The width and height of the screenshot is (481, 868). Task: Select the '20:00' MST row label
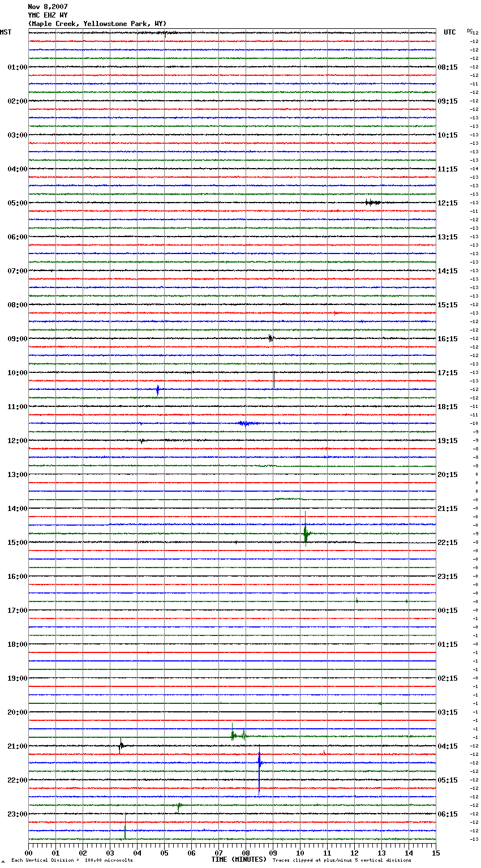click(x=18, y=712)
